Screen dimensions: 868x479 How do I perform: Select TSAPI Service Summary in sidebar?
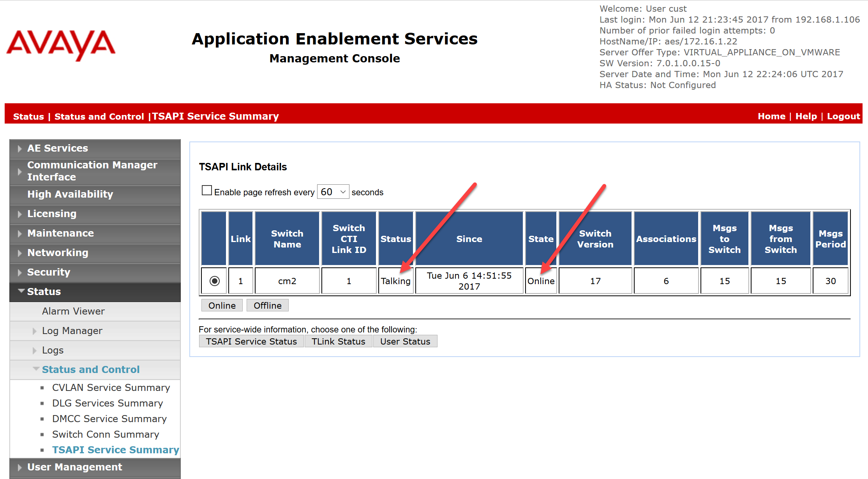pyautogui.click(x=116, y=450)
